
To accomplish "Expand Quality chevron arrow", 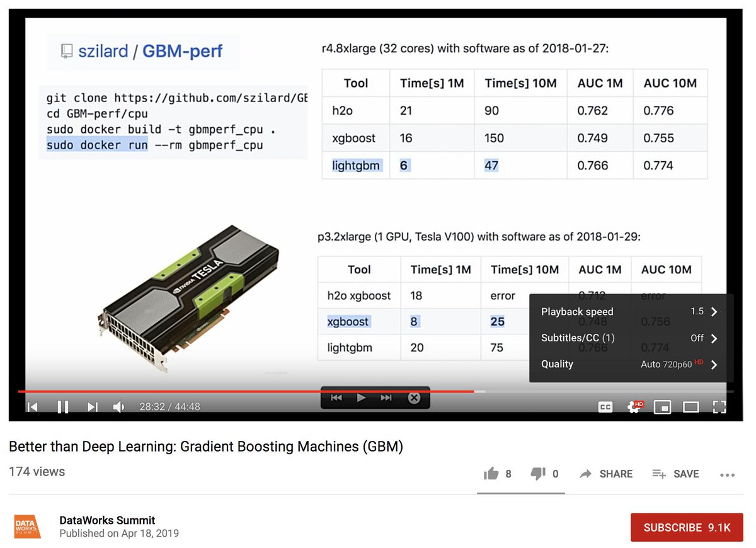I will click(714, 364).
